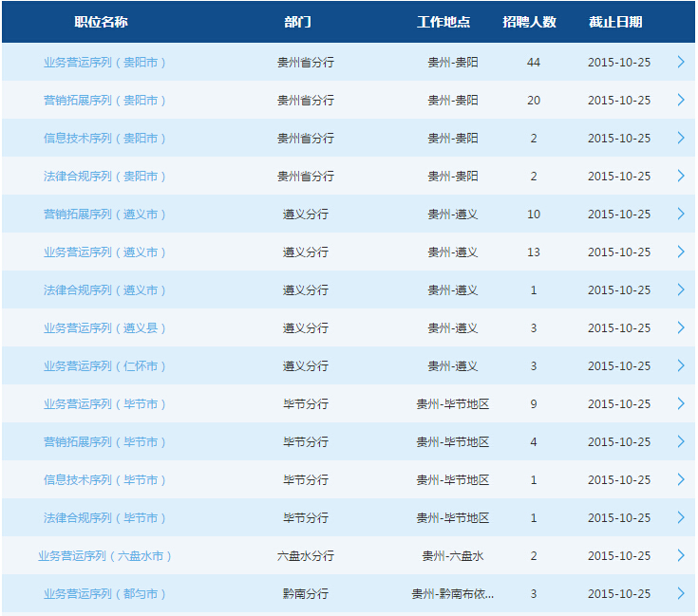Click the 职位名称 column header
Image resolution: width=698 pixels, height=616 pixels.
click(x=101, y=22)
